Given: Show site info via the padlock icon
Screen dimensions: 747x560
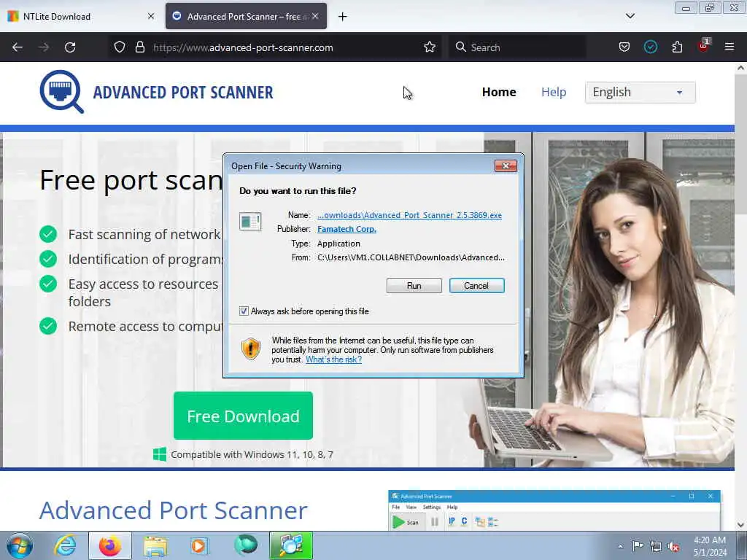Looking at the screenshot, I should [139, 47].
